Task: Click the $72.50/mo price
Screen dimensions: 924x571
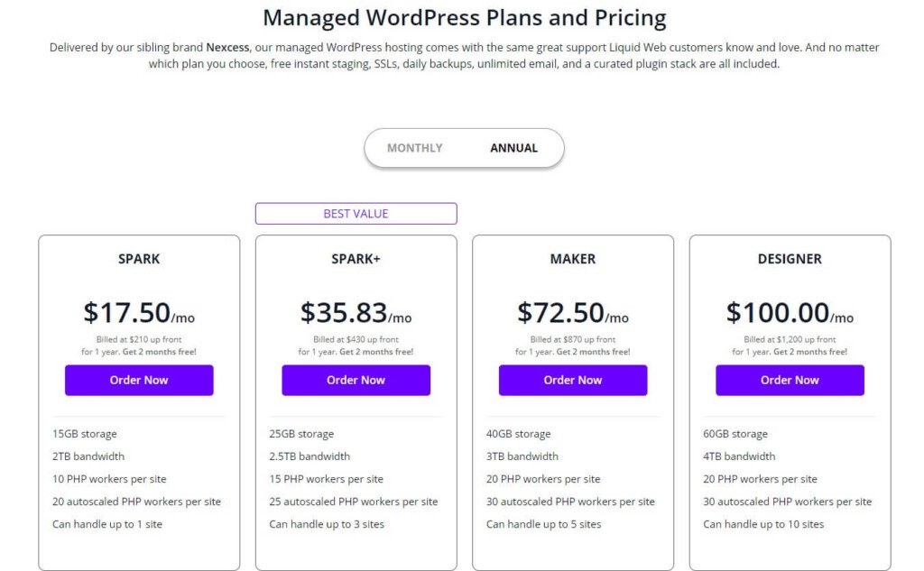Action: point(573,313)
